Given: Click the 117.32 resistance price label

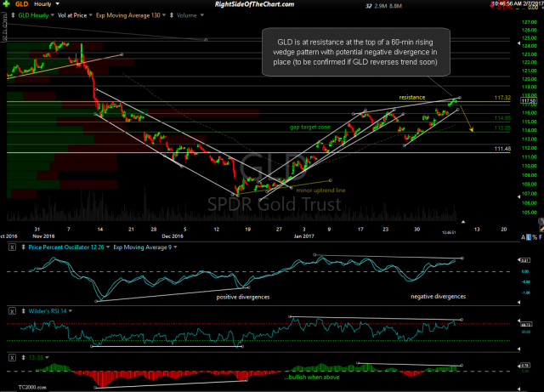Looking at the screenshot, I should pos(502,98).
